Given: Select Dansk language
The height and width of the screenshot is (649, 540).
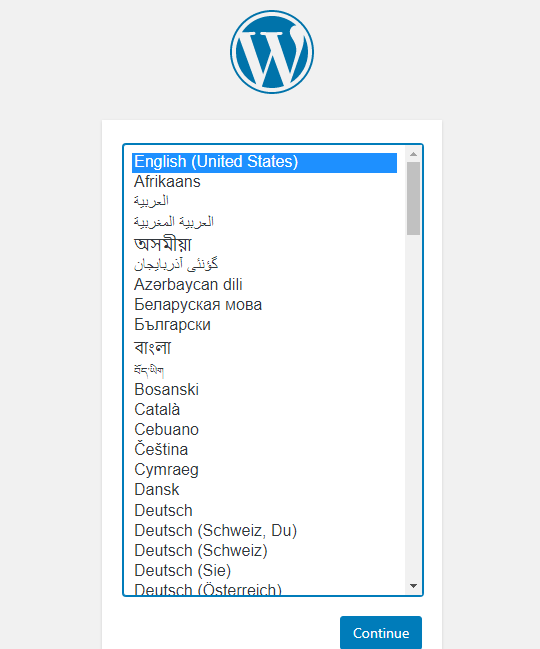Looking at the screenshot, I should 264,490.
